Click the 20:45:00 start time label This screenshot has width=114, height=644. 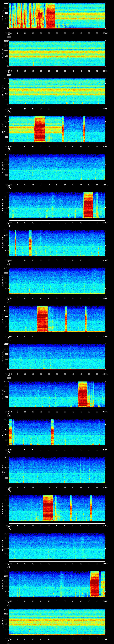(9, 374)
